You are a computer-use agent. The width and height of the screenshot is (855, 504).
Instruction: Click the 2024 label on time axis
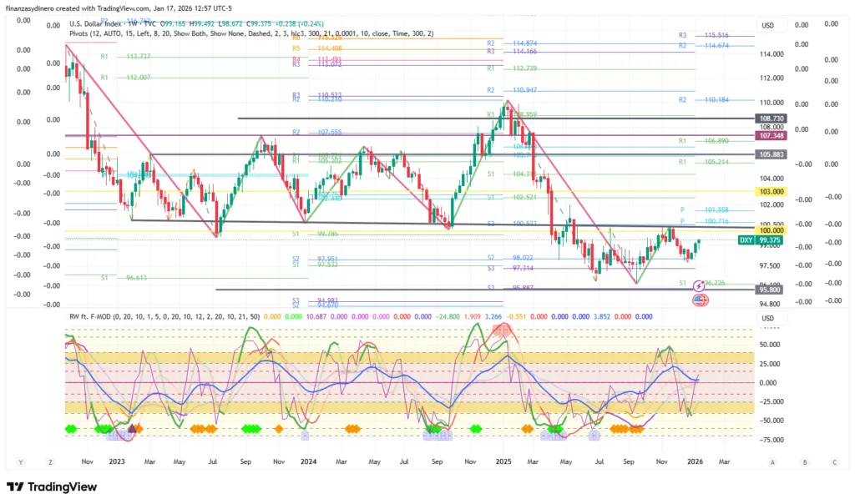coord(308,461)
